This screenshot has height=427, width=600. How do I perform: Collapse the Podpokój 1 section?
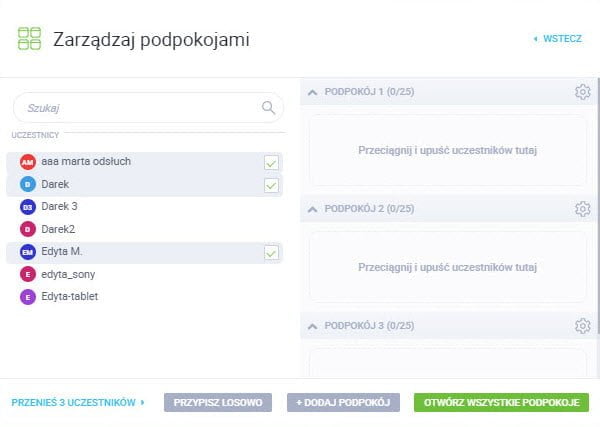(313, 92)
